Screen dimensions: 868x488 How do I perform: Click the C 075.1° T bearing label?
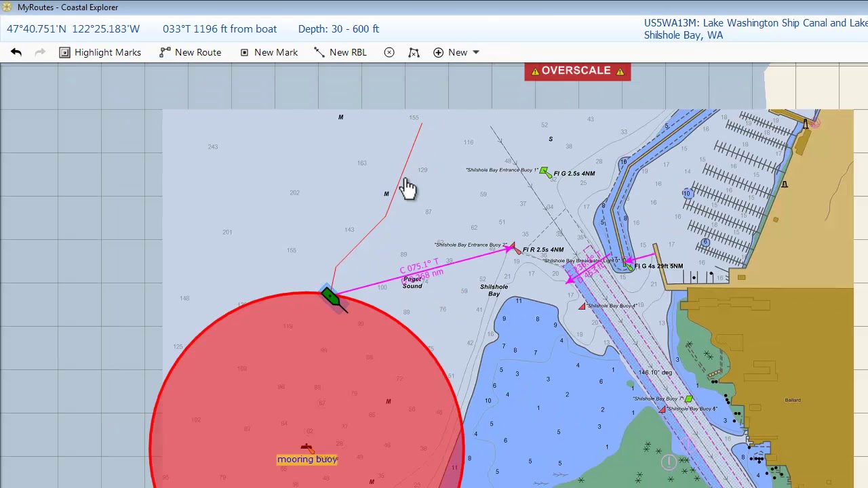[x=419, y=266]
